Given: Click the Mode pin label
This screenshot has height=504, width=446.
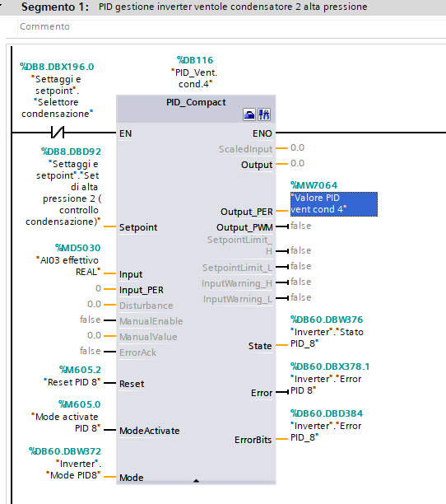Looking at the screenshot, I should [x=132, y=478].
